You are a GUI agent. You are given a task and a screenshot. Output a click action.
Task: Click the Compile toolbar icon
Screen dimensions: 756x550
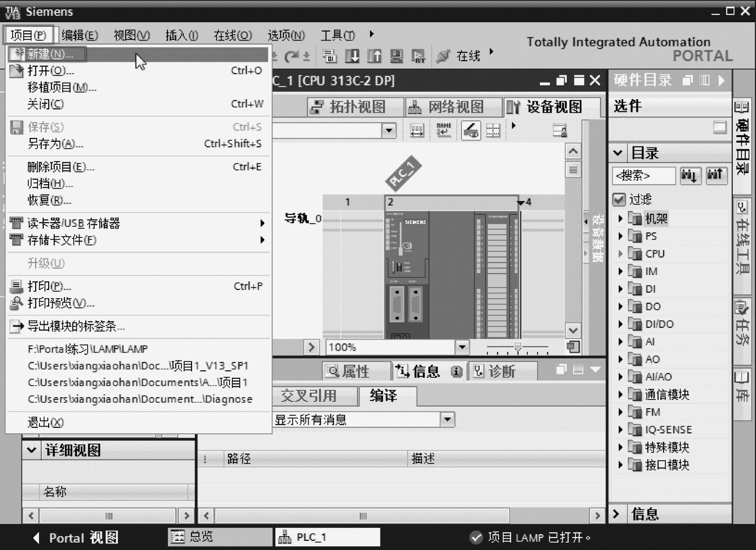tap(330, 56)
